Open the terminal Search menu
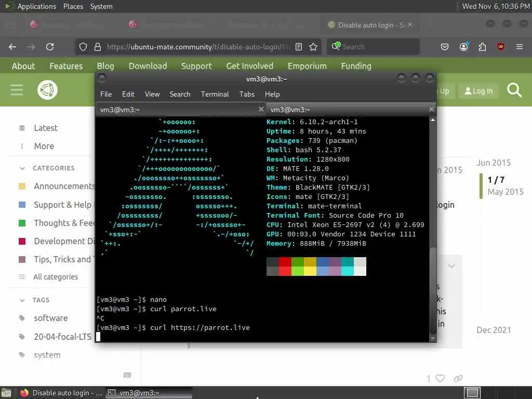This screenshot has width=532, height=399. 180,95
